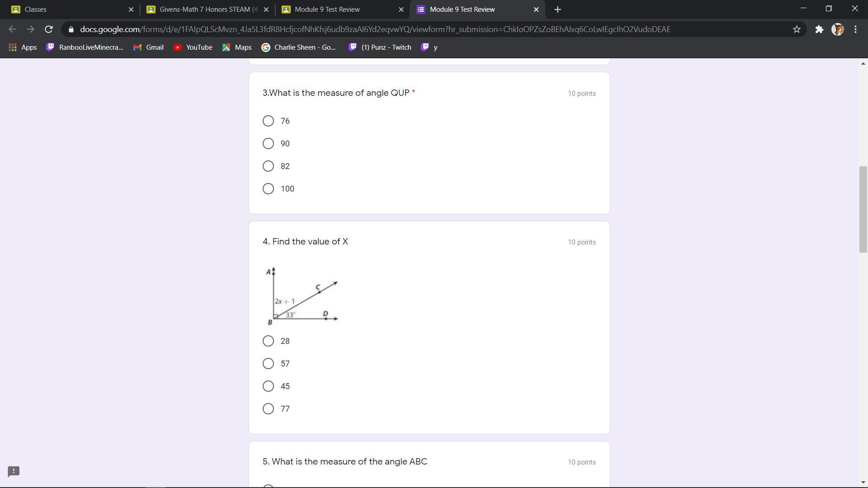Pick the answer 57 for question 4
Screen dimensions: 868x488
pyautogui.click(x=268, y=364)
